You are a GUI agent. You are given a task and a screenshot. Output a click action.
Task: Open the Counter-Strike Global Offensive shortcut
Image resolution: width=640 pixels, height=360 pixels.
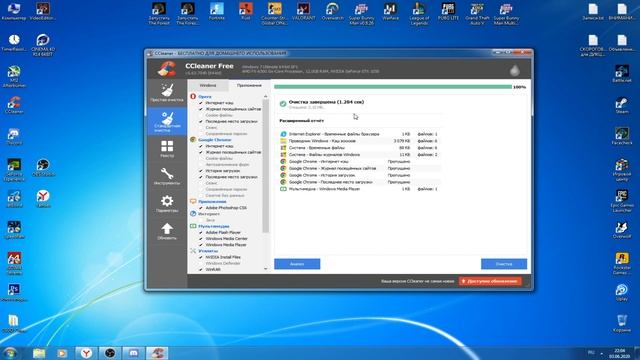(275, 14)
